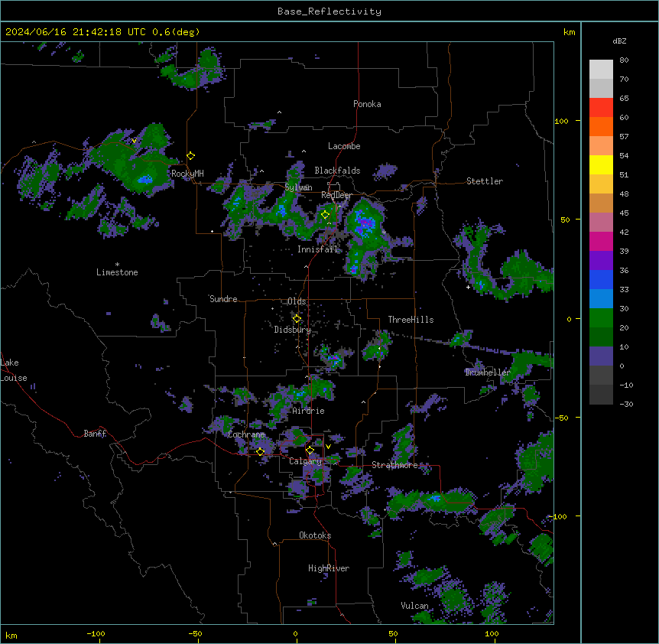
Task: Click the Calgary city label
Action: [x=306, y=461]
